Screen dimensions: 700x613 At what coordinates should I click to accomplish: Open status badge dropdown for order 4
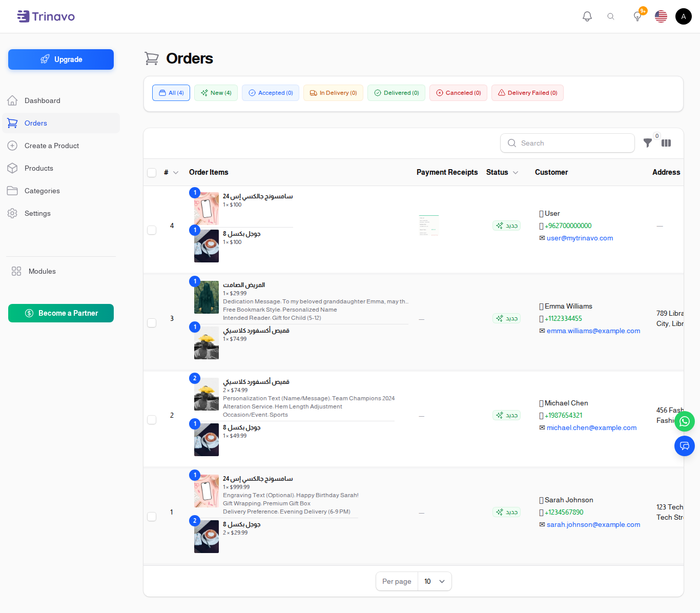[507, 226]
